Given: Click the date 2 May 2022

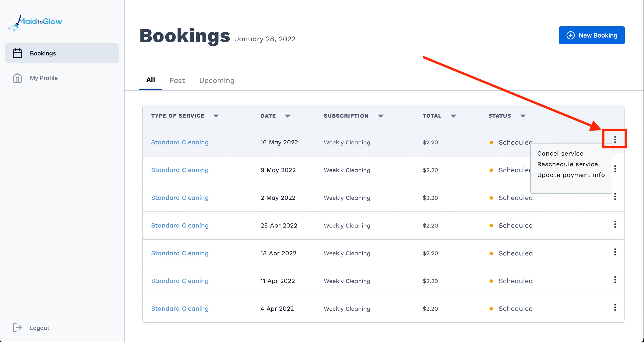Looking at the screenshot, I should [278, 198].
